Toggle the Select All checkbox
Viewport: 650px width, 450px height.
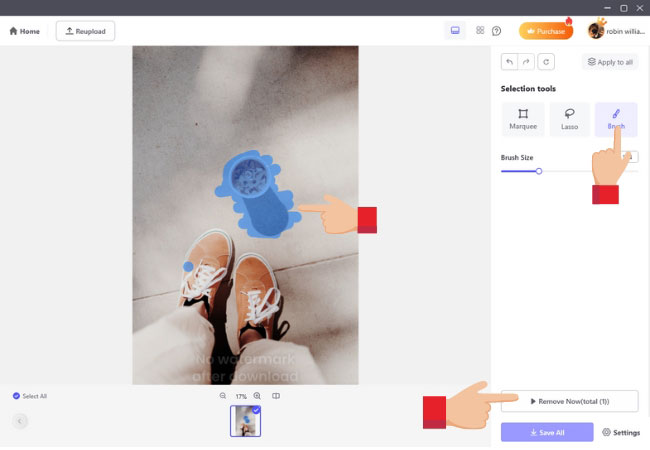(x=17, y=396)
